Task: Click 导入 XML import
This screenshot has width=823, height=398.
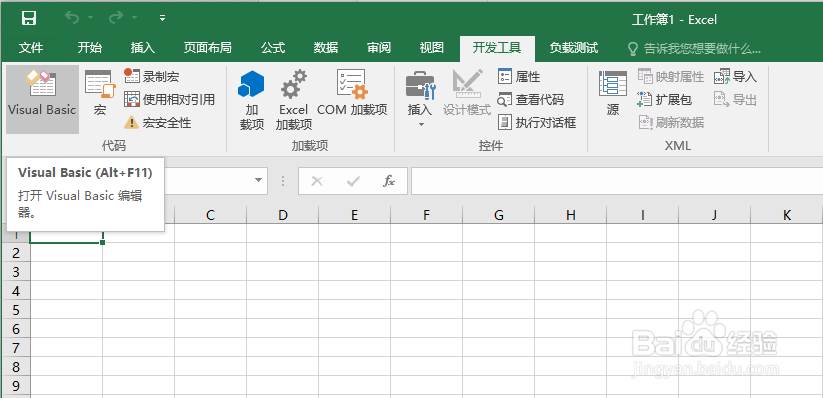Action: 735,77
